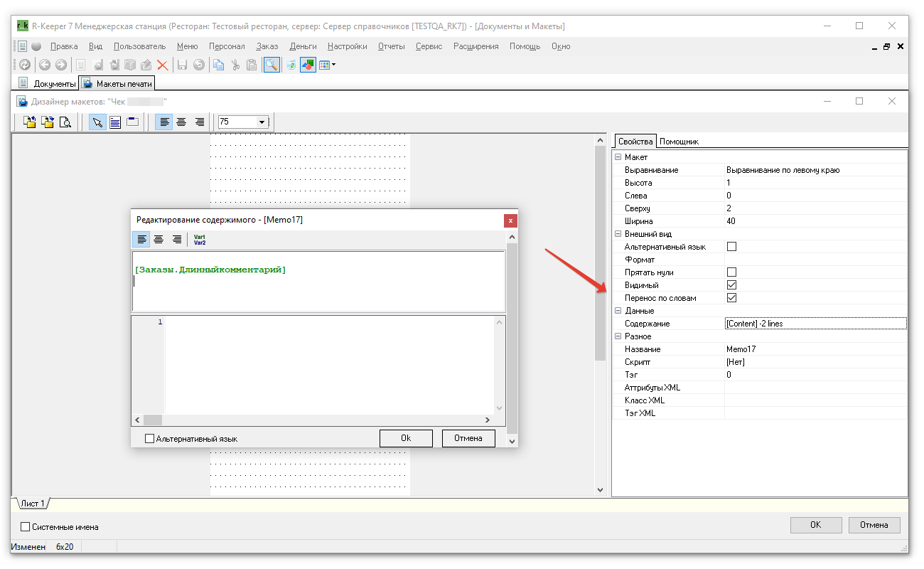This screenshot has width=924, height=569.
Task: Select the memo text block tool
Action: (114, 122)
